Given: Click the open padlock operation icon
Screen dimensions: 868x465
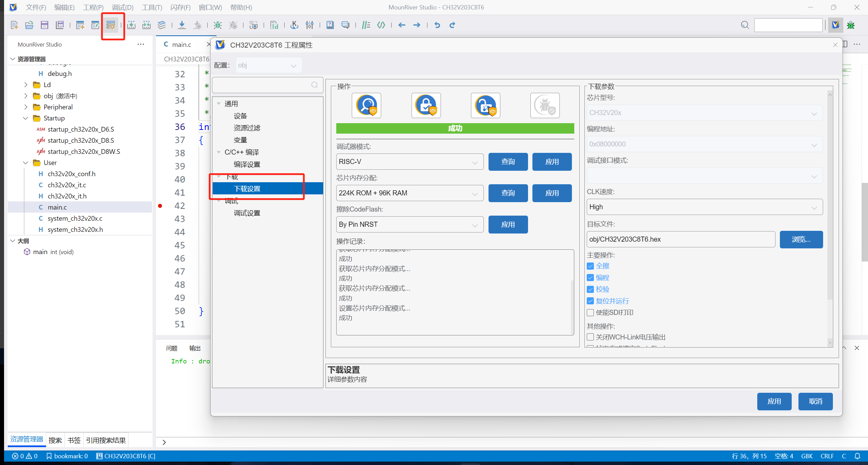Looking at the screenshot, I should (485, 105).
